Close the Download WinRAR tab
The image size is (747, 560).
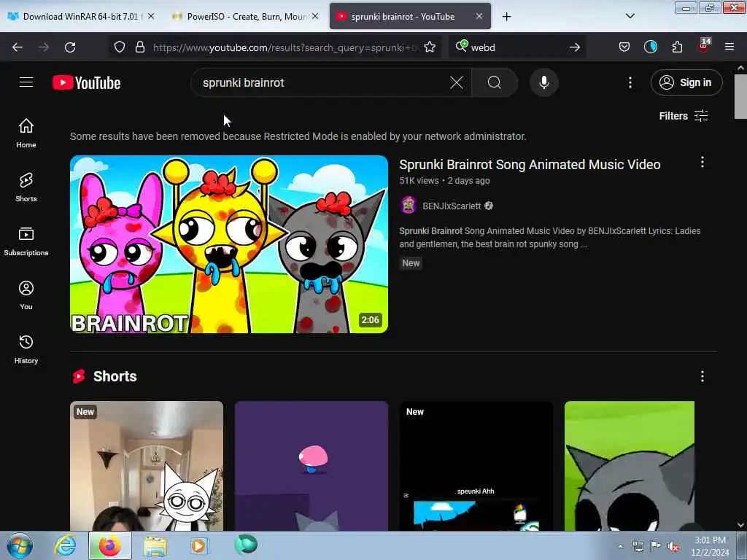tap(151, 16)
